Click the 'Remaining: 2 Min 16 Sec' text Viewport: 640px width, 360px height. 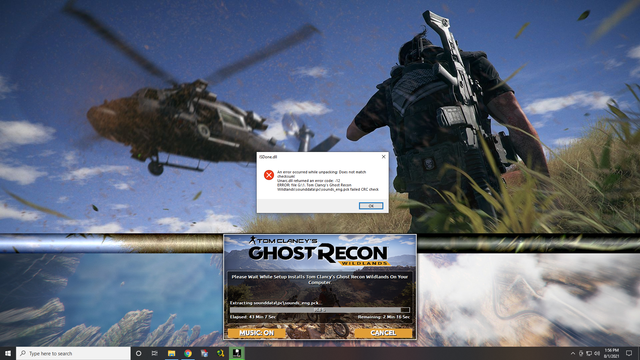(x=384, y=317)
